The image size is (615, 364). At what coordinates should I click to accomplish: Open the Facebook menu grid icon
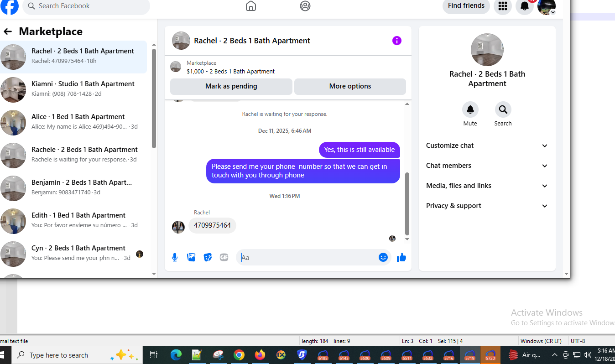[503, 6]
